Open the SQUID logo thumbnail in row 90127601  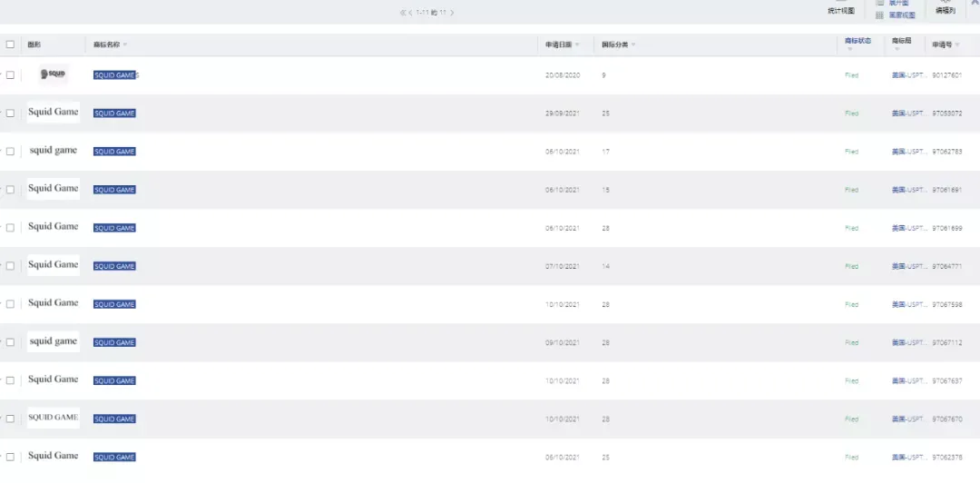[x=54, y=74]
